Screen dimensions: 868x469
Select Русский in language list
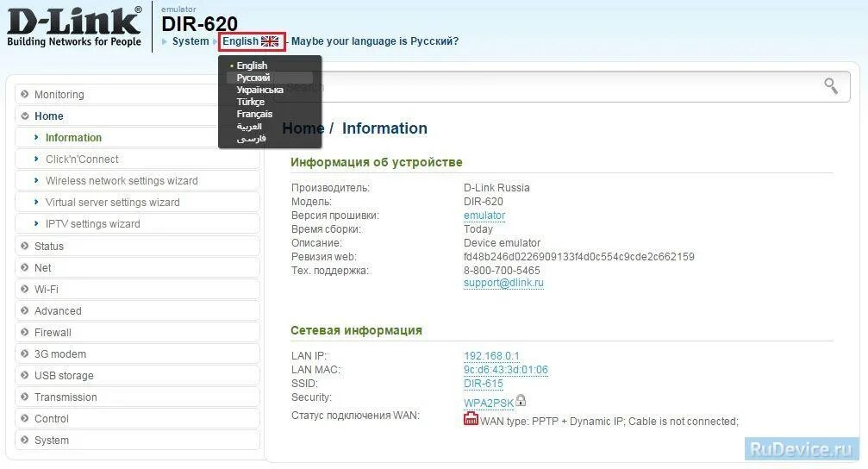click(253, 78)
